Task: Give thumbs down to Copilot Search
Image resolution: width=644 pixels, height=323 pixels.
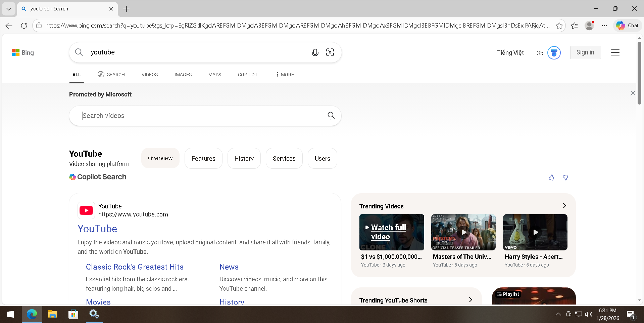Action: [x=565, y=177]
